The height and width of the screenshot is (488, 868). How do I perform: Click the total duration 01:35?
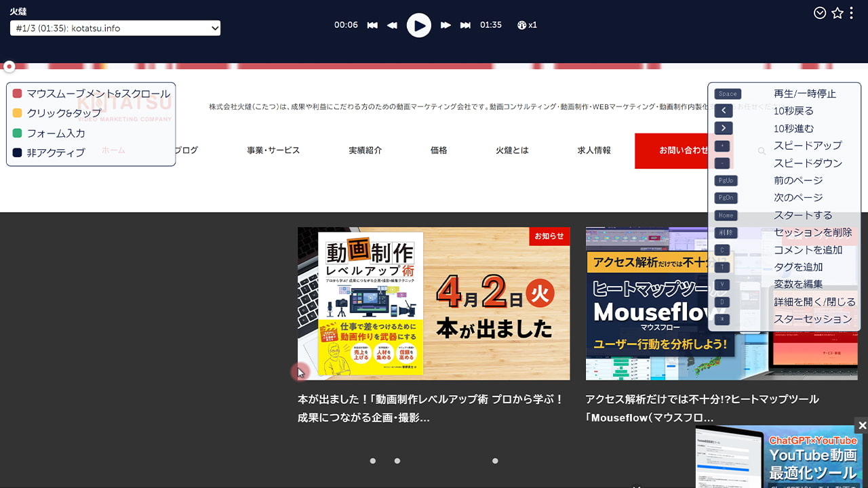coord(491,25)
